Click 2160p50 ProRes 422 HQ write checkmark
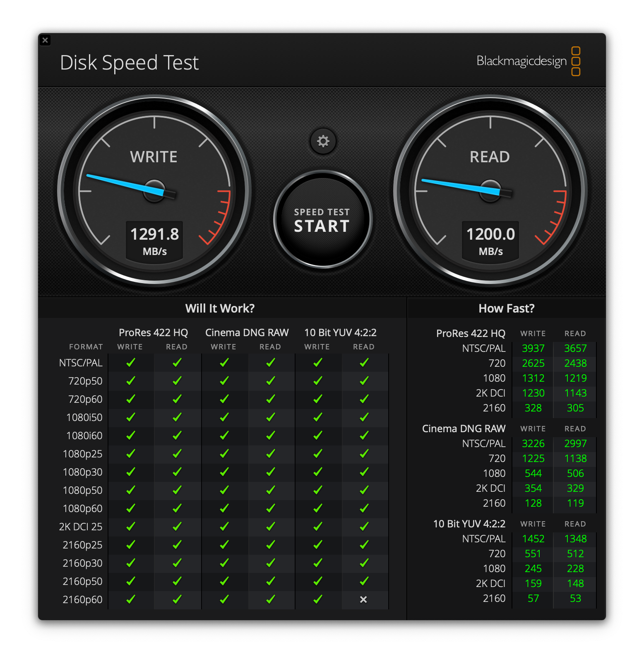644x664 pixels. (x=131, y=581)
